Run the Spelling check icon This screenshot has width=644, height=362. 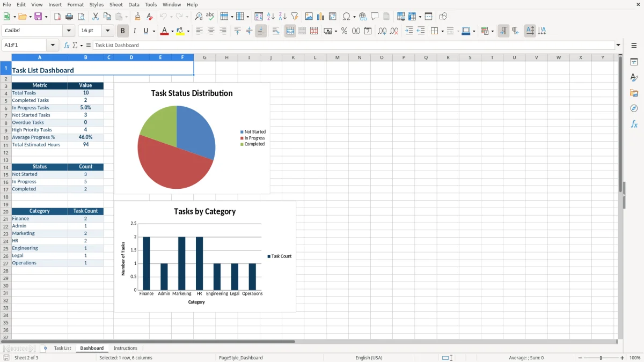click(210, 17)
